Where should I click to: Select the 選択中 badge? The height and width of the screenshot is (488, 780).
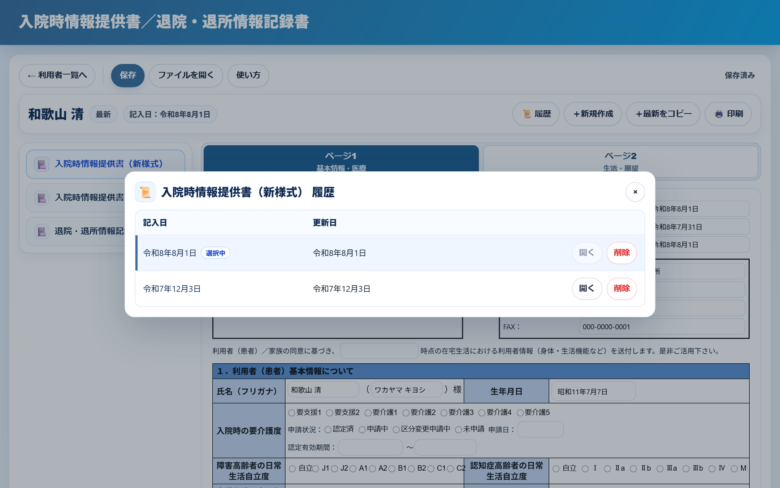[x=215, y=253]
